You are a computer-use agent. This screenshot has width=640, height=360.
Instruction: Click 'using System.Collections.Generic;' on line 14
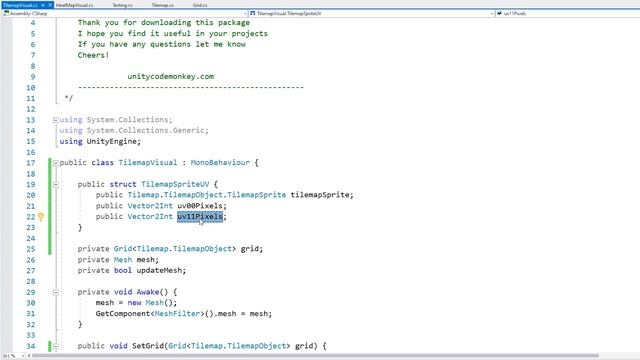click(x=134, y=130)
